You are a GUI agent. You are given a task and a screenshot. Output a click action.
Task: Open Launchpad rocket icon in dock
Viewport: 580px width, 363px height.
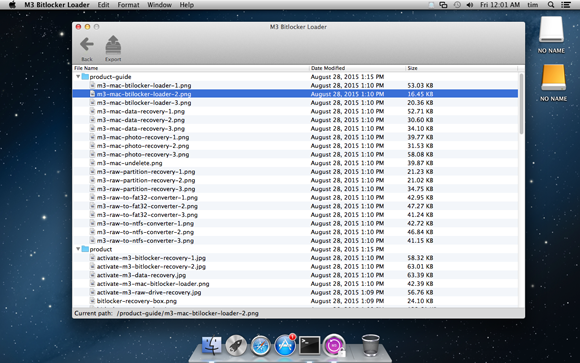236,346
